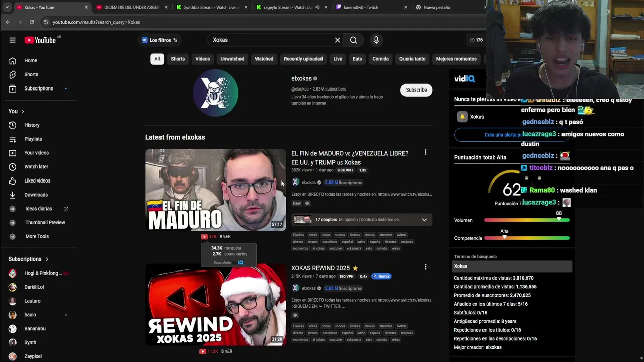Select the Unwatched filter chip
The height and width of the screenshot is (362, 644).
(x=232, y=59)
